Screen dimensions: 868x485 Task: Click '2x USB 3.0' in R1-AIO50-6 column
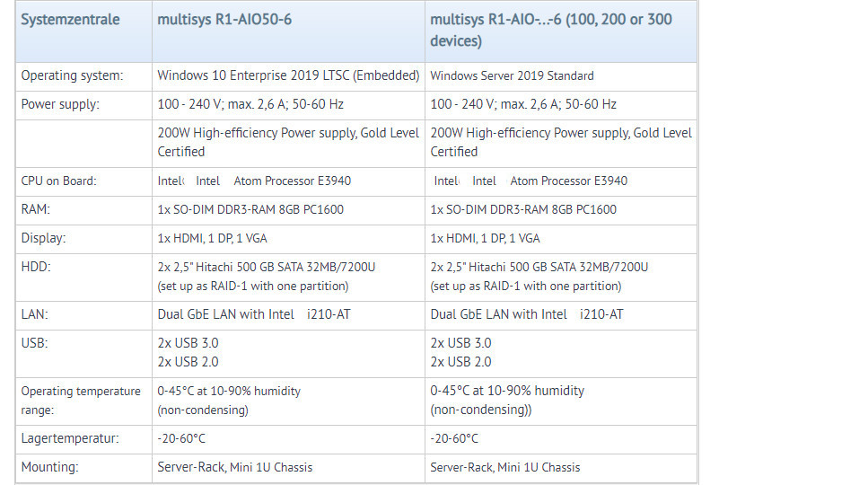[x=188, y=343]
